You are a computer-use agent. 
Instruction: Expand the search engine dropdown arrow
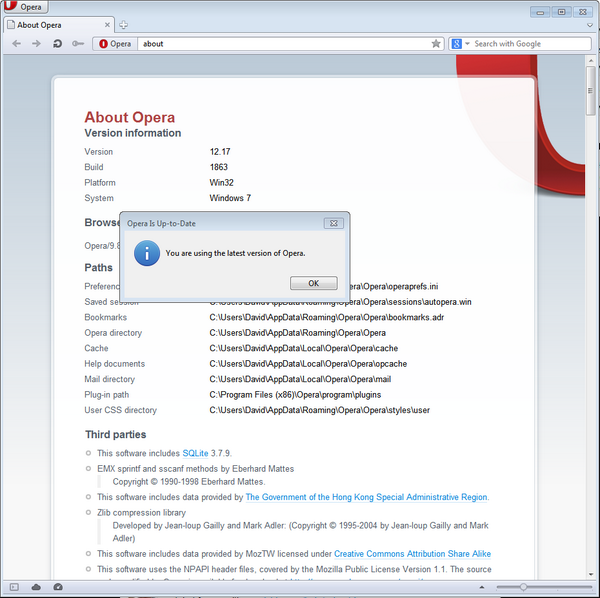[467, 44]
